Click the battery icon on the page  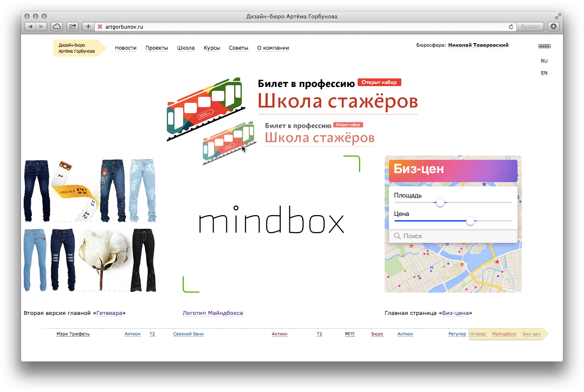(x=545, y=46)
